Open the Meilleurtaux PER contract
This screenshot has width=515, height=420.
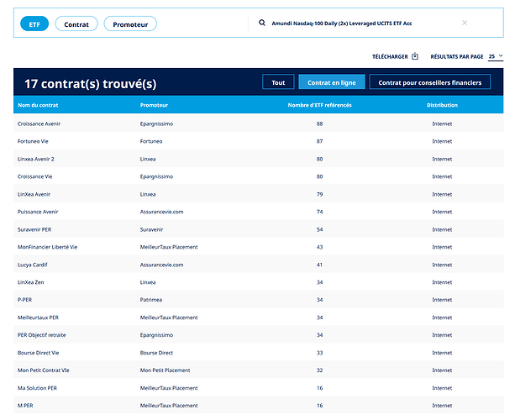(x=38, y=318)
